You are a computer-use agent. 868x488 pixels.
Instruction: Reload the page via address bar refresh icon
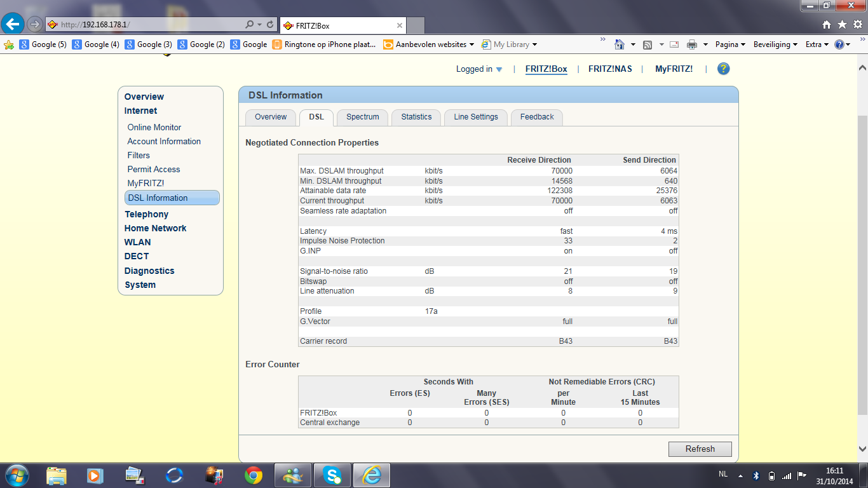click(x=271, y=25)
